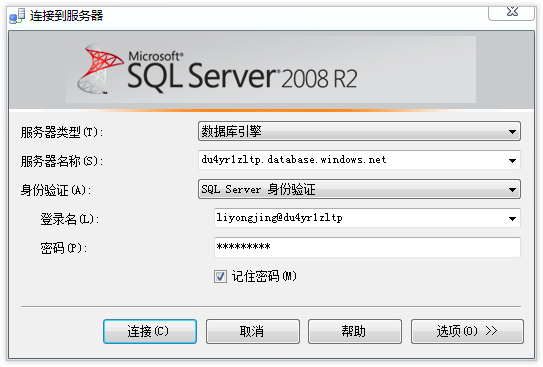Click the 帮助 button

coord(355,331)
